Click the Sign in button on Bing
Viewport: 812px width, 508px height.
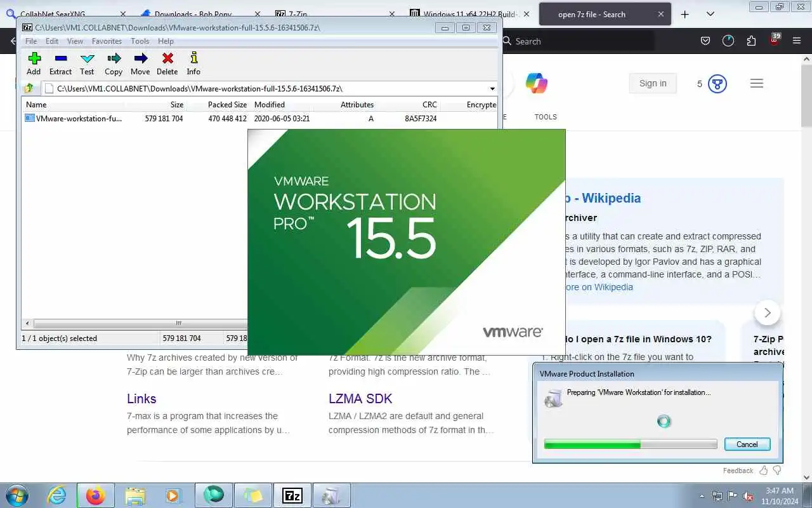(x=653, y=83)
